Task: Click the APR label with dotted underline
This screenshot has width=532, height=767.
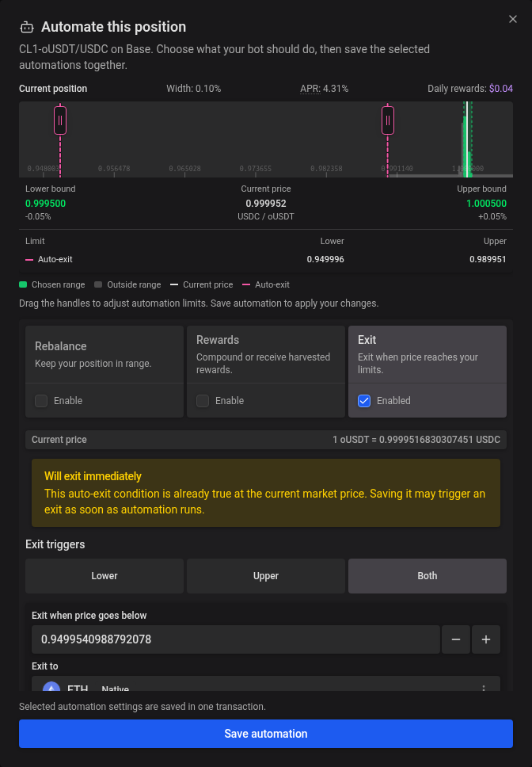Action: pyautogui.click(x=310, y=89)
